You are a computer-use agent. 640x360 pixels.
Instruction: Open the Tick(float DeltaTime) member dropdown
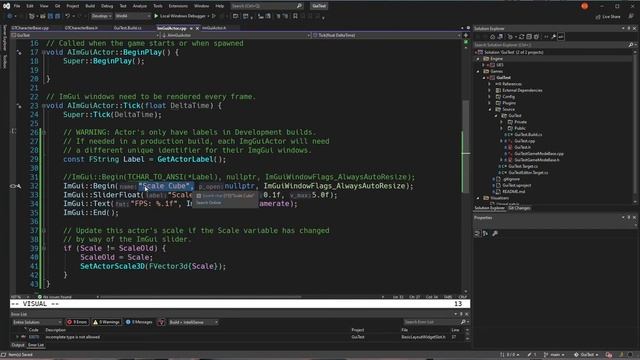pyautogui.click(x=387, y=36)
